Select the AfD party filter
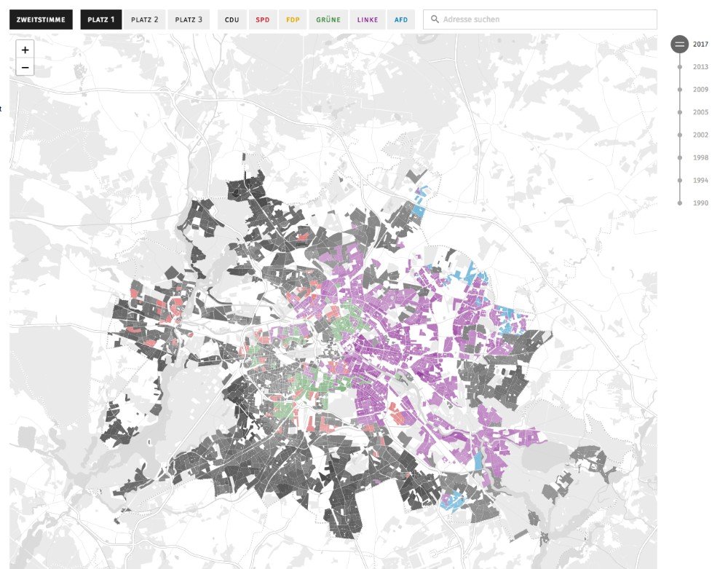This screenshot has width=728, height=569. 401,20
